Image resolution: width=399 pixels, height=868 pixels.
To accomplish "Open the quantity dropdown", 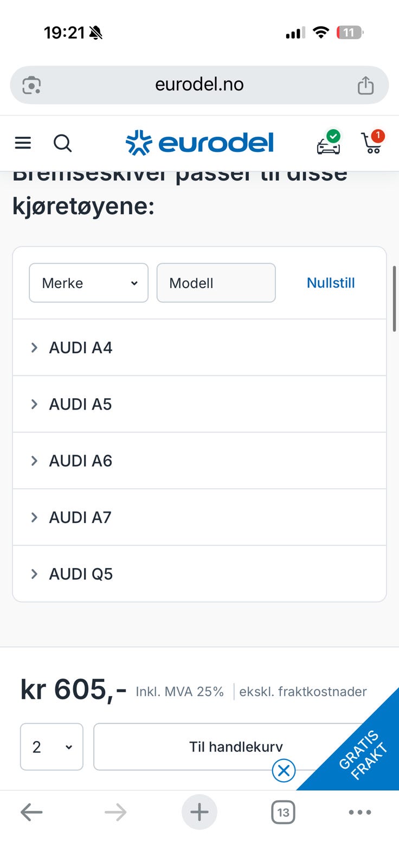I will click(52, 746).
